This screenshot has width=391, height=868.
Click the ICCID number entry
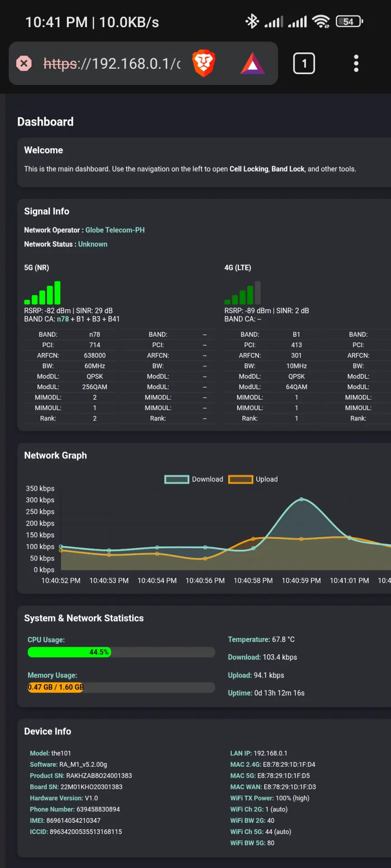[76, 832]
